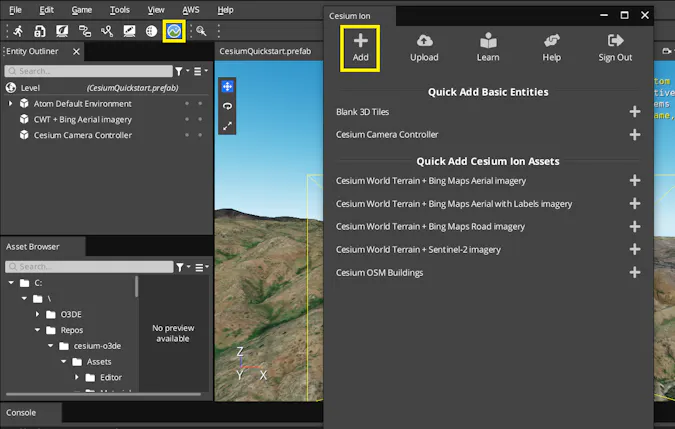Toggle lock dot for Cesium Camera Controller entity
Image resolution: width=675 pixels, height=429 pixels.
(200, 135)
